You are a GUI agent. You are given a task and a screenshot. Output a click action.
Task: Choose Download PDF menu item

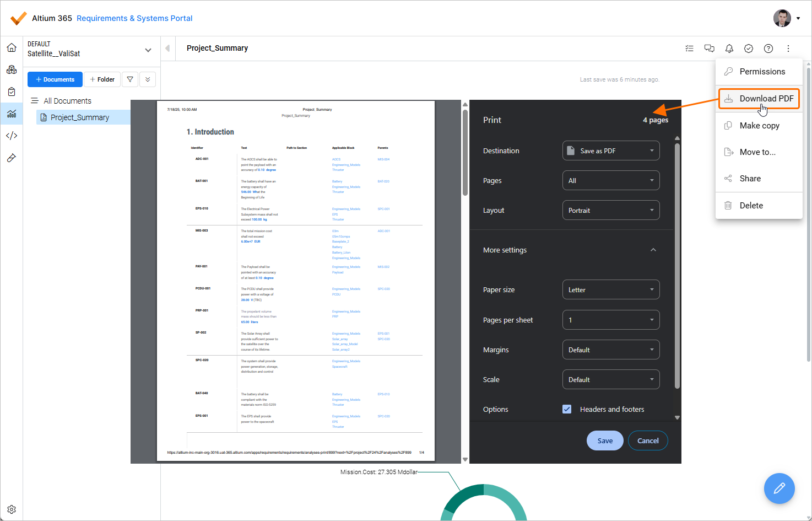point(759,99)
